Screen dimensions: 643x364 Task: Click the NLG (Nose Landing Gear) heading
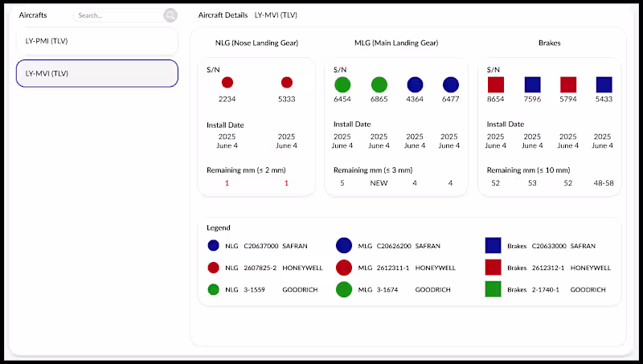256,43
